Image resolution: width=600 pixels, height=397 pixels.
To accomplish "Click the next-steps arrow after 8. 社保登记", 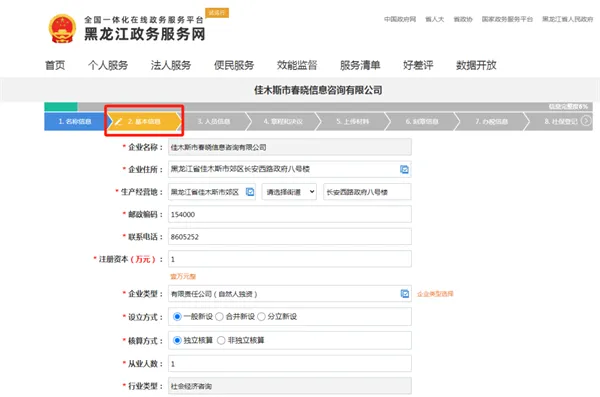I will pyautogui.click(x=585, y=121).
